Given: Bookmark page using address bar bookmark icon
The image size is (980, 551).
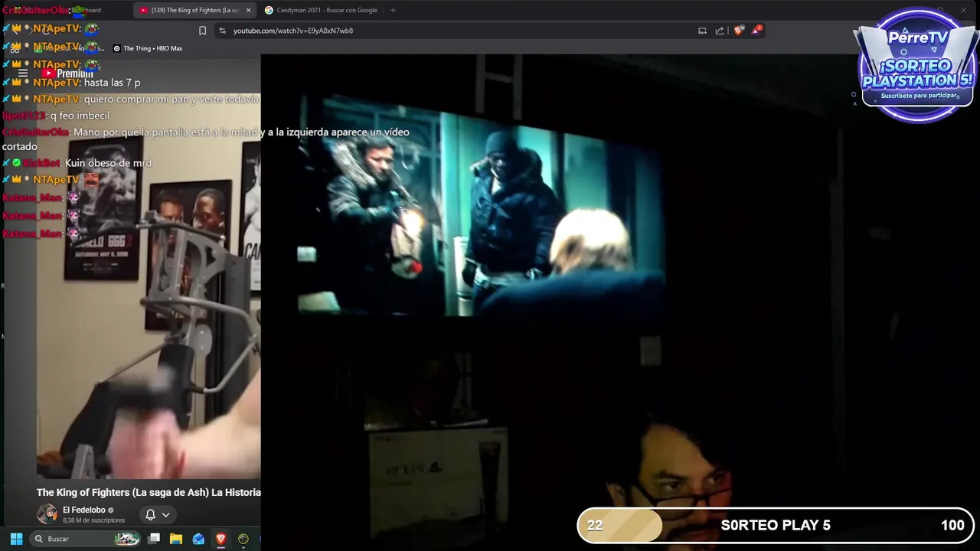Looking at the screenshot, I should [x=202, y=31].
